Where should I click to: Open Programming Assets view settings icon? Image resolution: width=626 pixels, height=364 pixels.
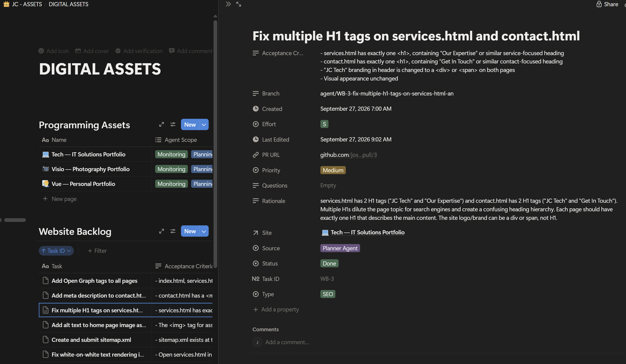[173, 124]
